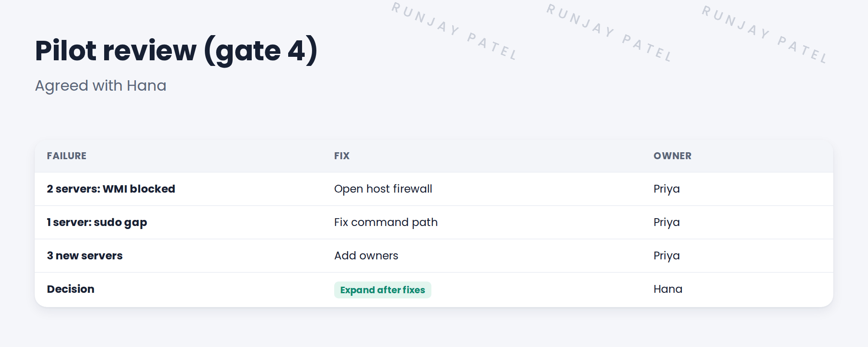The height and width of the screenshot is (347, 868).
Task: Select the "3 new servers" cell
Action: point(85,255)
